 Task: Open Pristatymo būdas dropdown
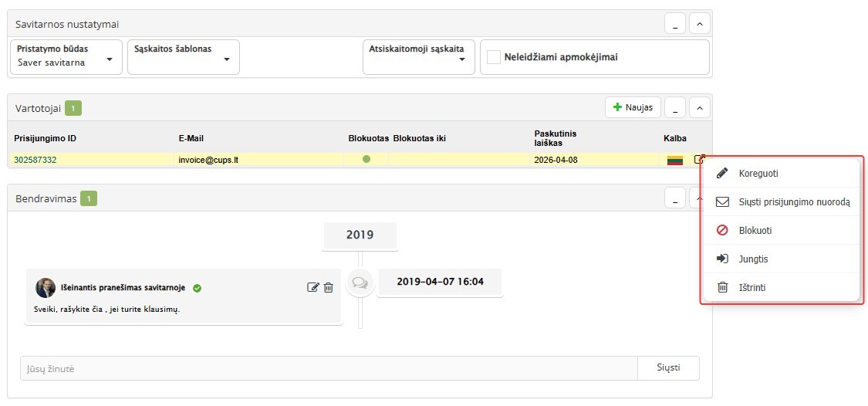tap(66, 57)
